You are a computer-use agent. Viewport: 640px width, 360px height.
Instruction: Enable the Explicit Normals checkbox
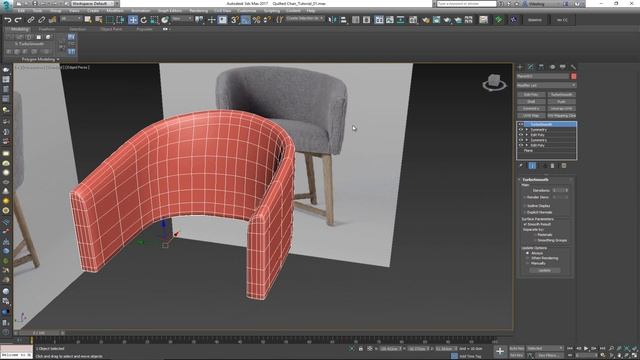[x=525, y=212]
